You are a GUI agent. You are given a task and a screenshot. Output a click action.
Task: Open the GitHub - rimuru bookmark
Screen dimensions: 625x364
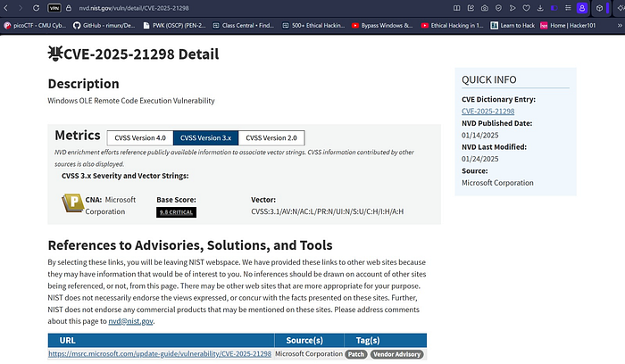point(104,26)
